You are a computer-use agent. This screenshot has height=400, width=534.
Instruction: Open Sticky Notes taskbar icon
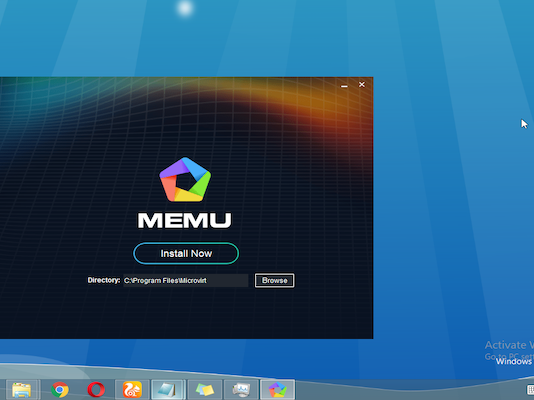click(x=205, y=389)
